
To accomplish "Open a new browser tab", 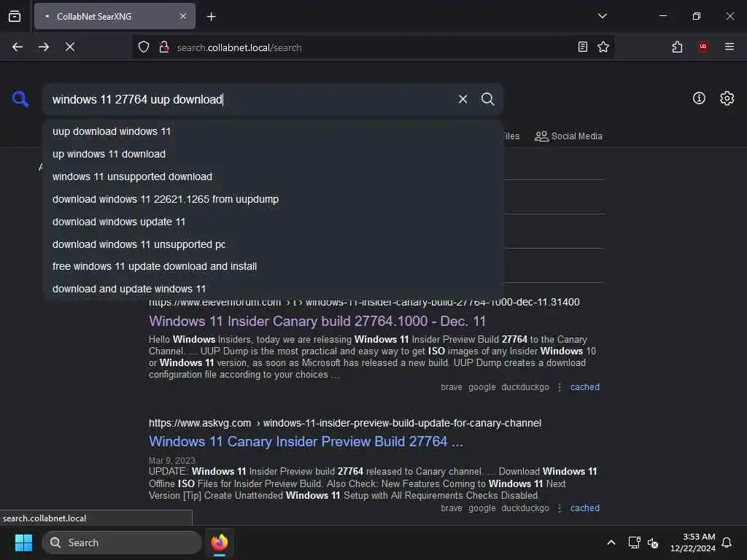I will click(x=211, y=17).
